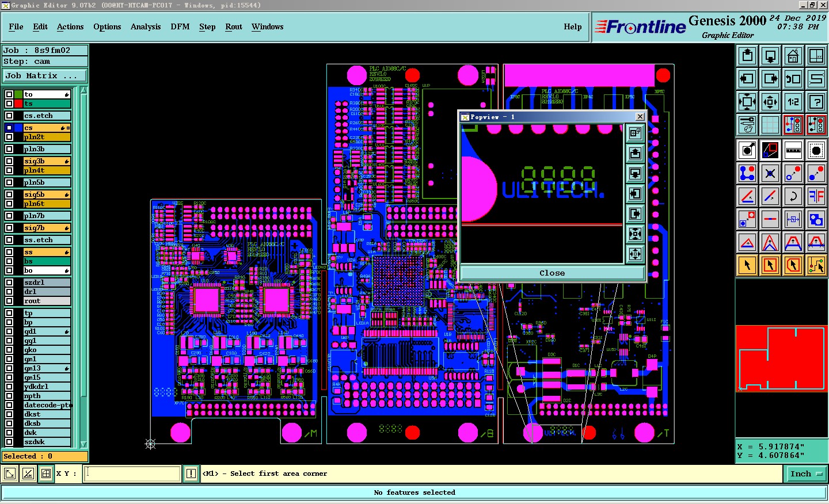Click the Home view icon
The height and width of the screenshot is (504, 829).
(x=793, y=56)
